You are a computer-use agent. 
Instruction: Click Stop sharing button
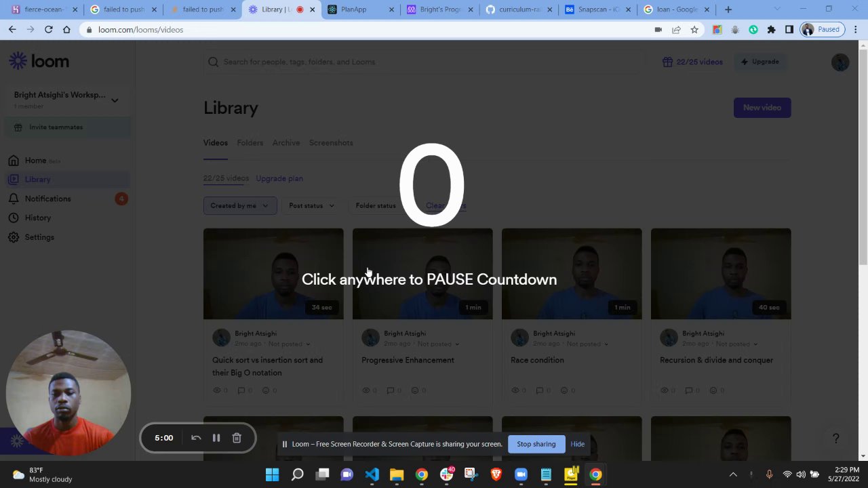(536, 444)
